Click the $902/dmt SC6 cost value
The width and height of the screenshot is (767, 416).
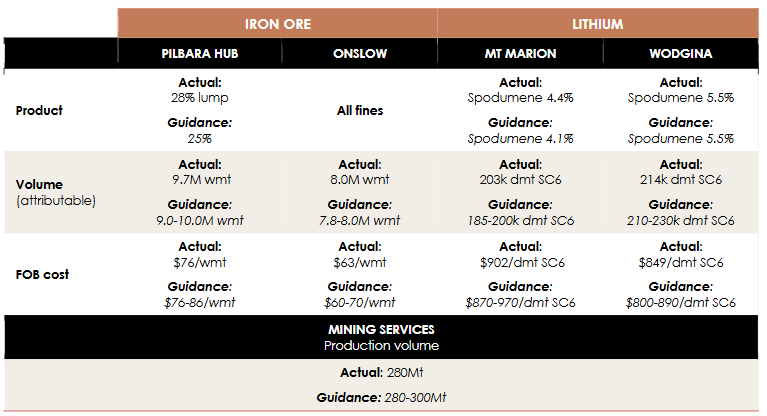click(x=522, y=263)
